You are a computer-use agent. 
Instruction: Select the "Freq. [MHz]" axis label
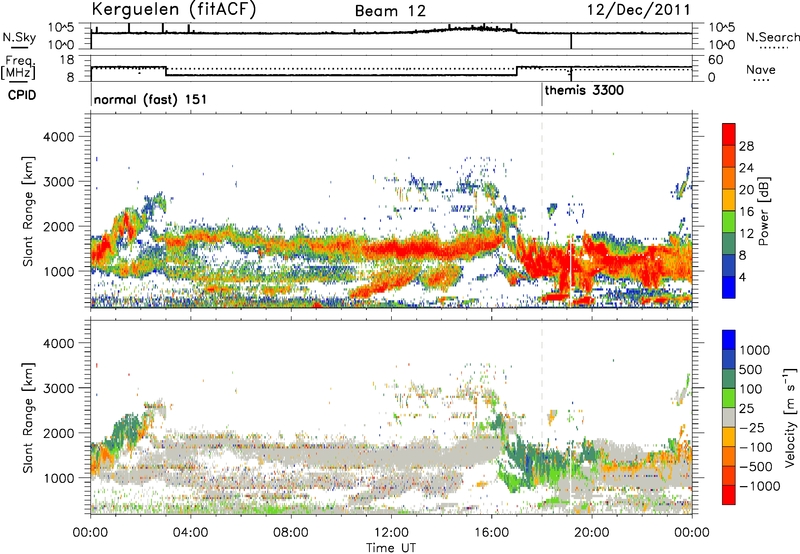19,67
